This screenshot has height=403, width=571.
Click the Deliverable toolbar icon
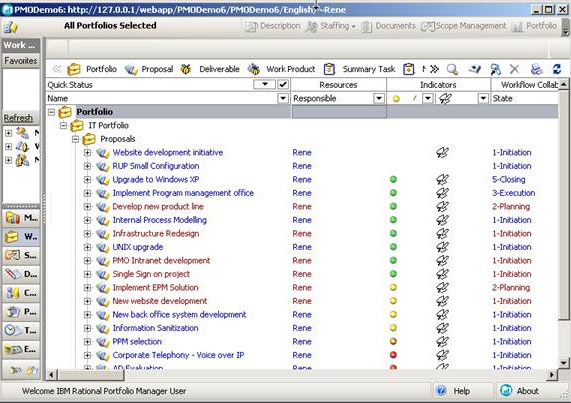click(186, 69)
